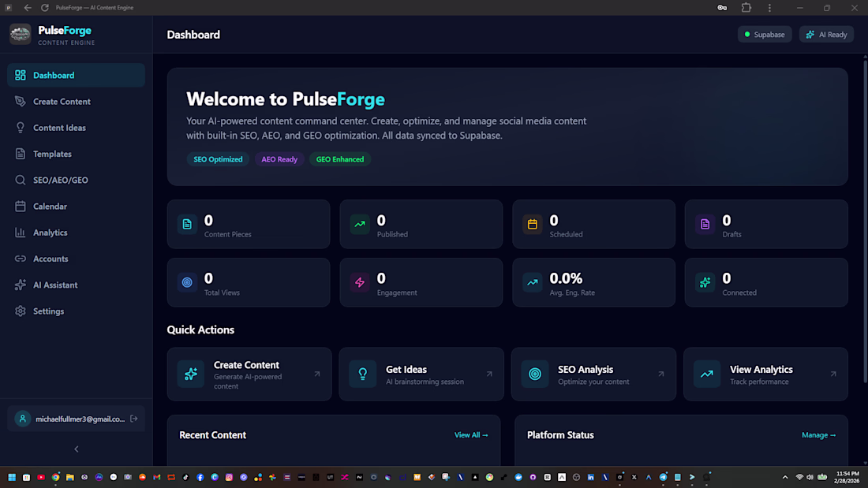Click the Settings gear icon
Image resolution: width=868 pixels, height=488 pixels.
pyautogui.click(x=21, y=311)
